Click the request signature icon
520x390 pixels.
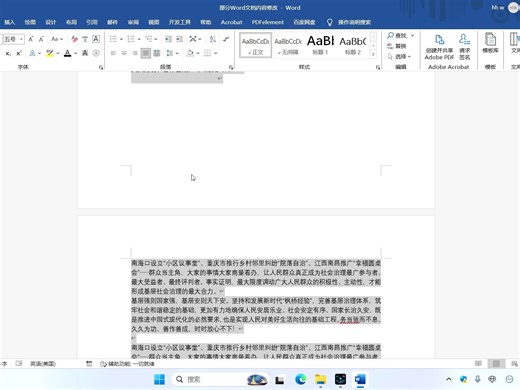click(465, 47)
